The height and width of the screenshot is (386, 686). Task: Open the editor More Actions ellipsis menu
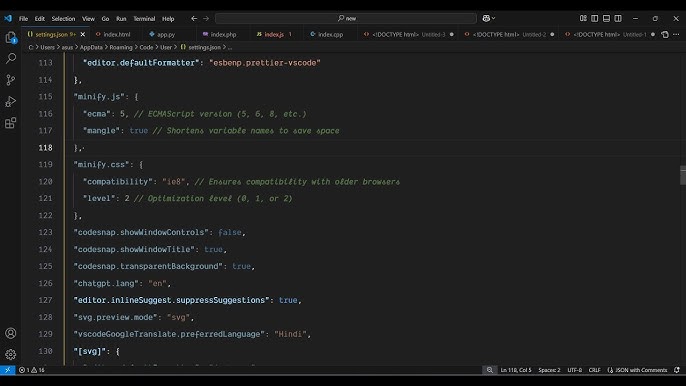[676, 34]
